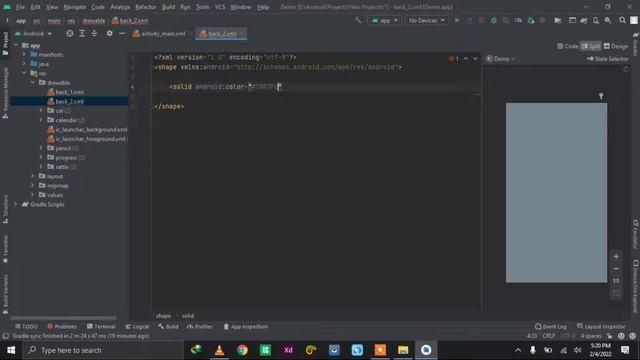Click the Windows Start button
640x360 pixels.
11,350
